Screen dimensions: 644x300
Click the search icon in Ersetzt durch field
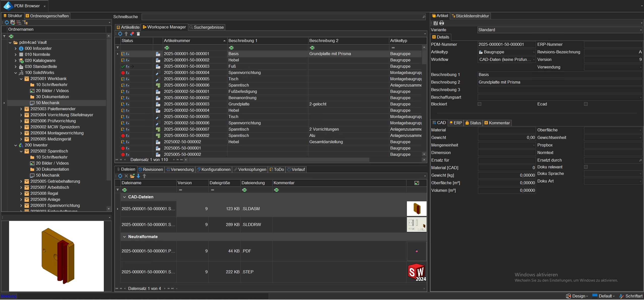click(640, 160)
